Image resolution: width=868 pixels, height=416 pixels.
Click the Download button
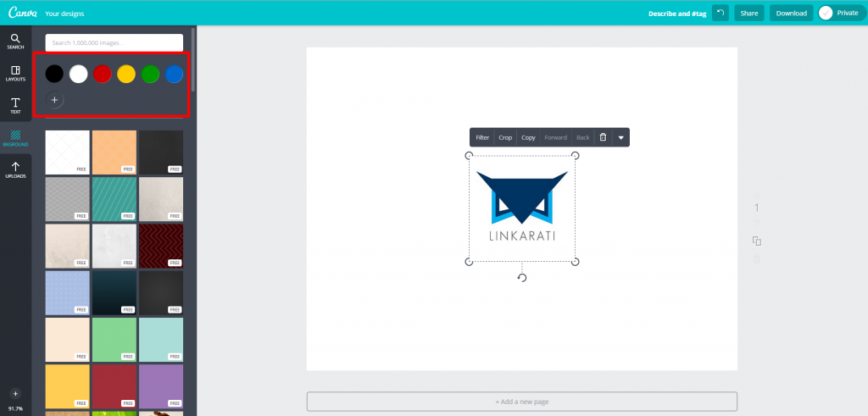[791, 13]
